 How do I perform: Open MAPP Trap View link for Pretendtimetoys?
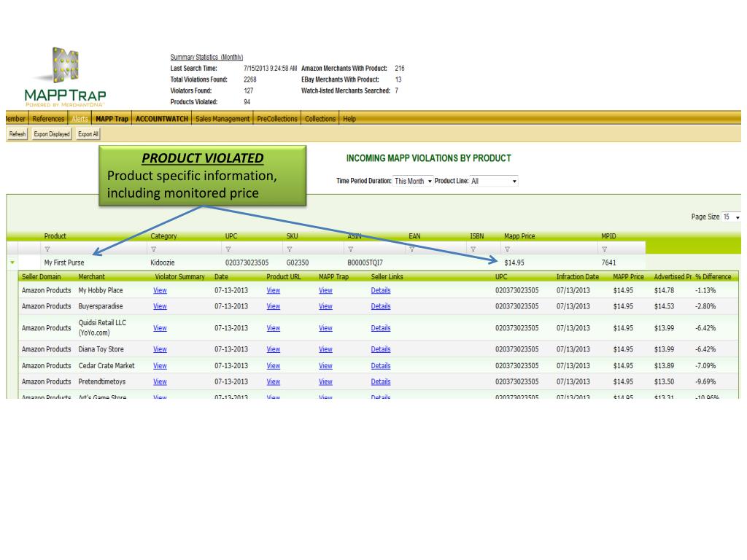coord(325,381)
